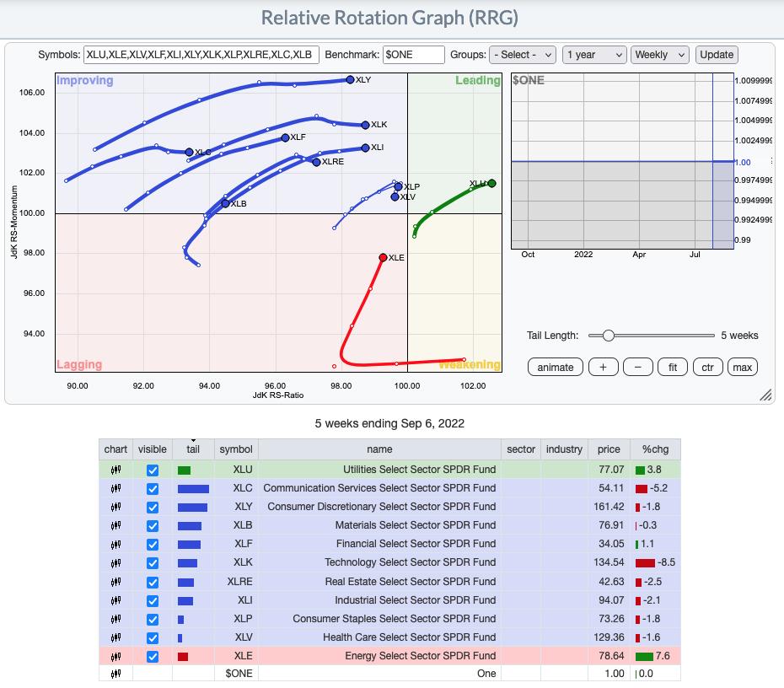Click the XLU green tail bar
The height and width of the screenshot is (688, 784).
[x=184, y=470]
